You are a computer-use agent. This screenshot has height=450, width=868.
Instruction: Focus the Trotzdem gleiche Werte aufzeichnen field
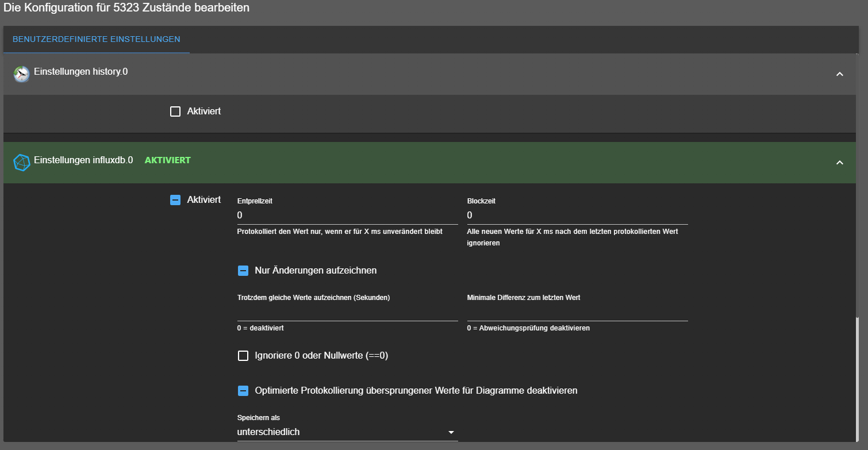tap(347, 312)
